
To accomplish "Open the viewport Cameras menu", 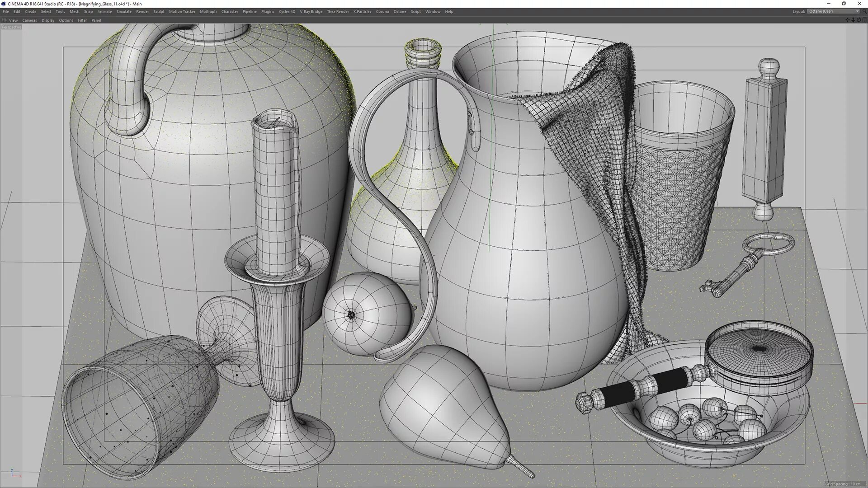I will tap(29, 20).
